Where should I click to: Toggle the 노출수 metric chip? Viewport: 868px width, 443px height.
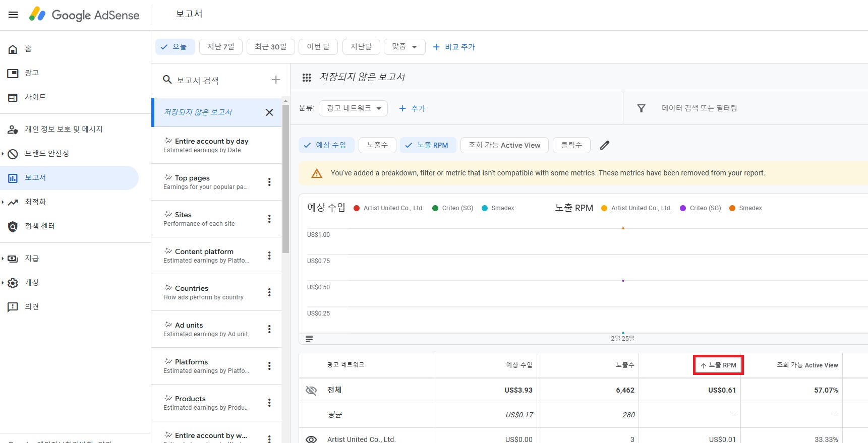coord(377,145)
